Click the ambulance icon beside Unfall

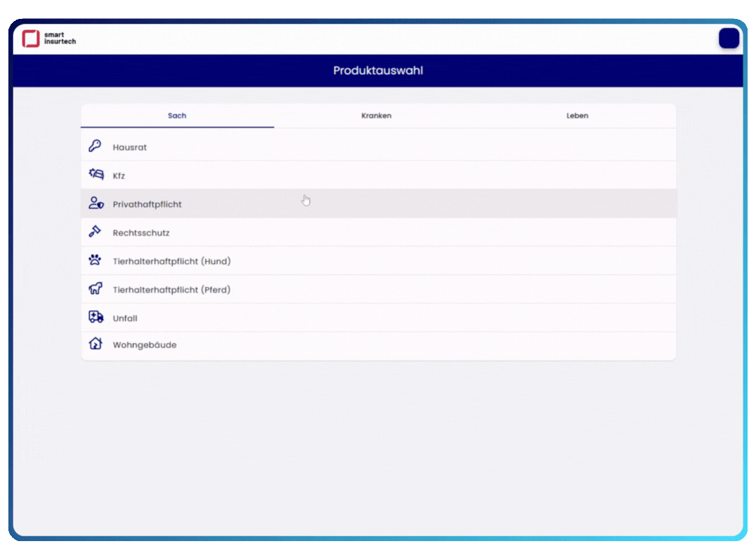click(x=96, y=317)
